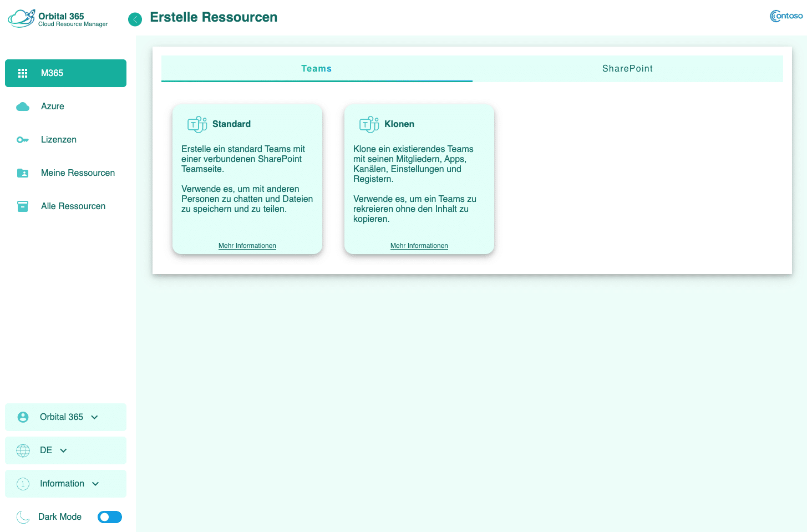Click the Alle Ressourcen archive icon
Image resolution: width=807 pixels, height=532 pixels.
[x=23, y=206]
